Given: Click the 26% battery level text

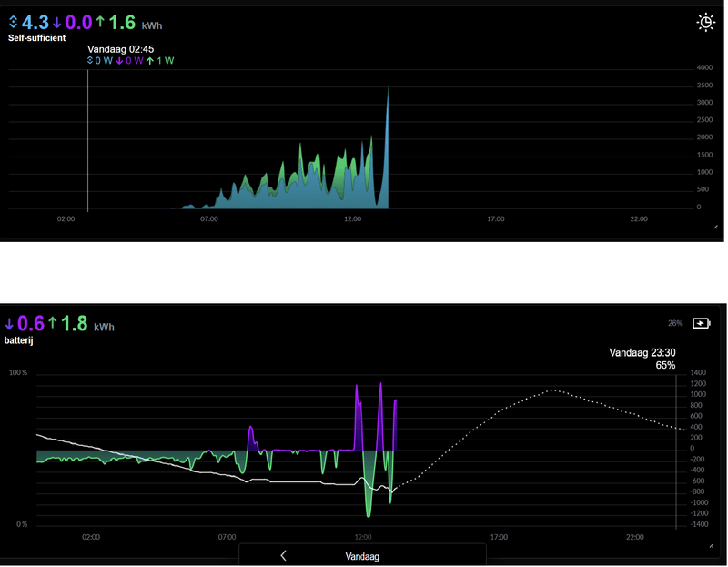Looking at the screenshot, I should click(x=675, y=323).
